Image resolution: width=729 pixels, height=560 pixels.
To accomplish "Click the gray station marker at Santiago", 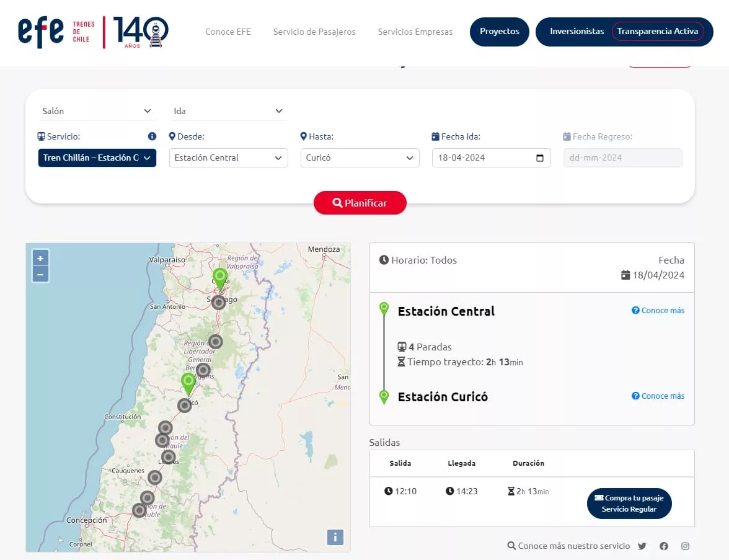I will click(218, 303).
